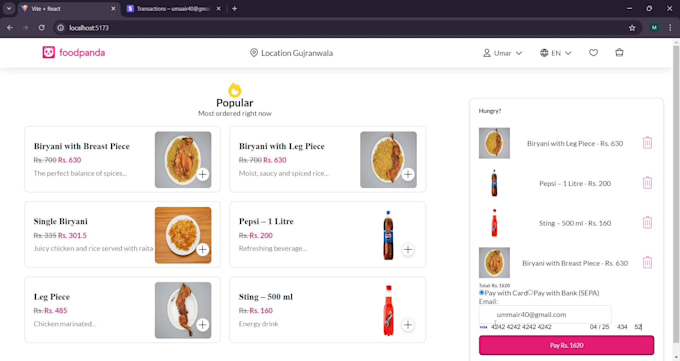
Task: Click Pepsi bottle image in menu card
Action: tap(388, 235)
